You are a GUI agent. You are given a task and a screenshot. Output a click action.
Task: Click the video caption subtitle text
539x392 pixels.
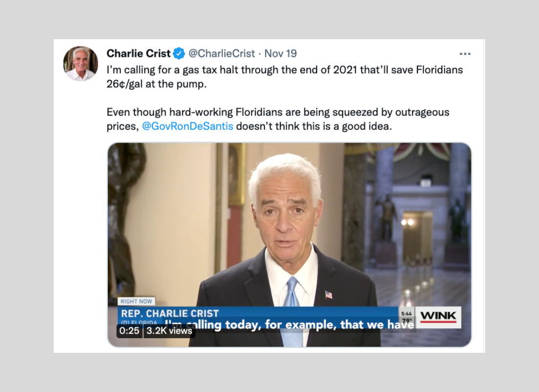click(x=289, y=324)
